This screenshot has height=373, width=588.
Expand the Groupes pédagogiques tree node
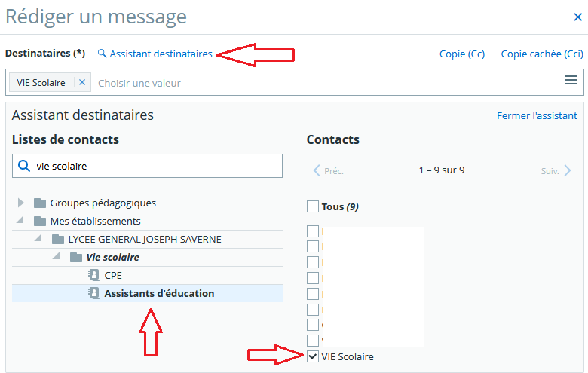point(21,203)
